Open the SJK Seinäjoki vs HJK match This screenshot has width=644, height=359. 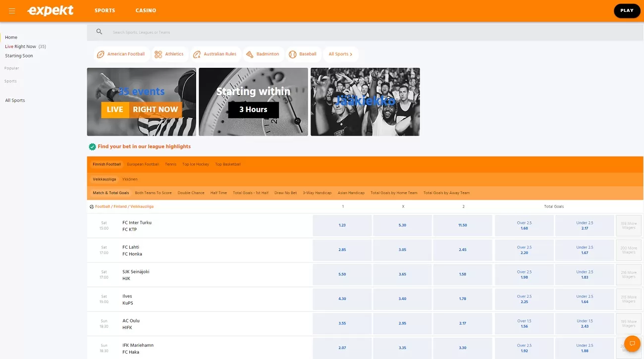136,275
